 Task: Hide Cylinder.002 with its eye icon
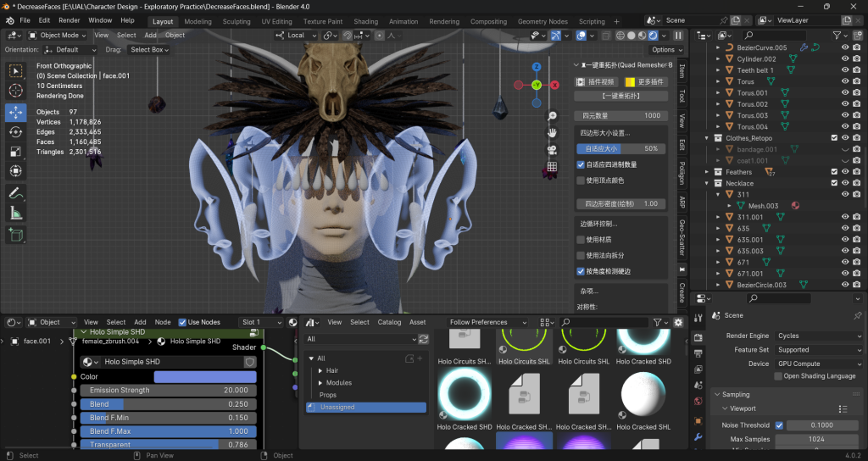coord(845,58)
